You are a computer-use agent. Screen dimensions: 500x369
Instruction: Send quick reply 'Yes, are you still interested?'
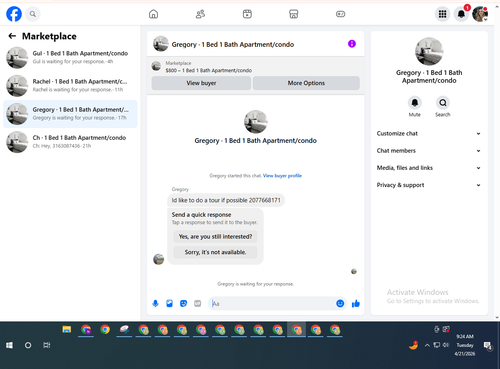pos(215,237)
